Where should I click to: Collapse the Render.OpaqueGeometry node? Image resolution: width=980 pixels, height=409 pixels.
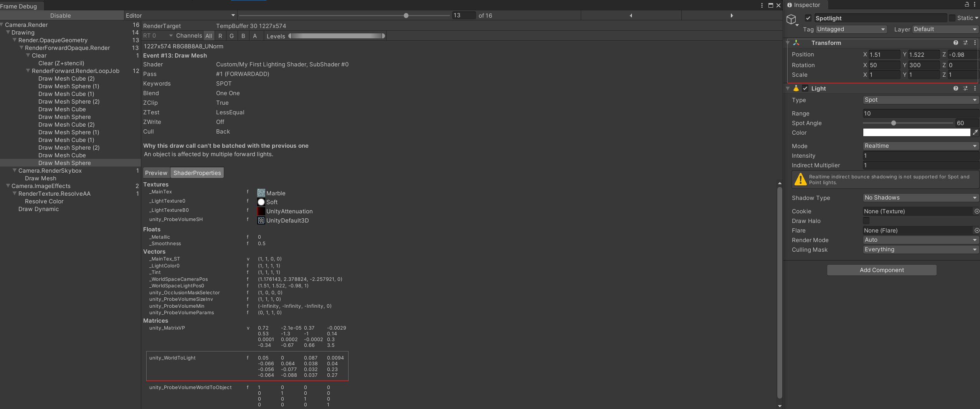(15, 40)
